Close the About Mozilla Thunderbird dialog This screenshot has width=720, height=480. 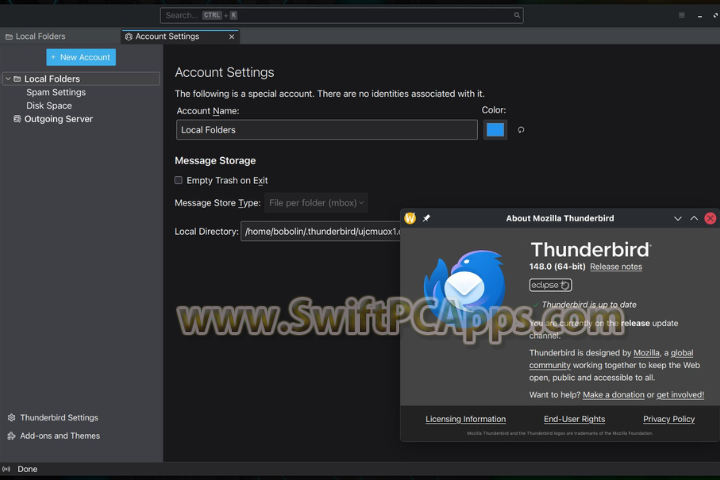coord(710,219)
